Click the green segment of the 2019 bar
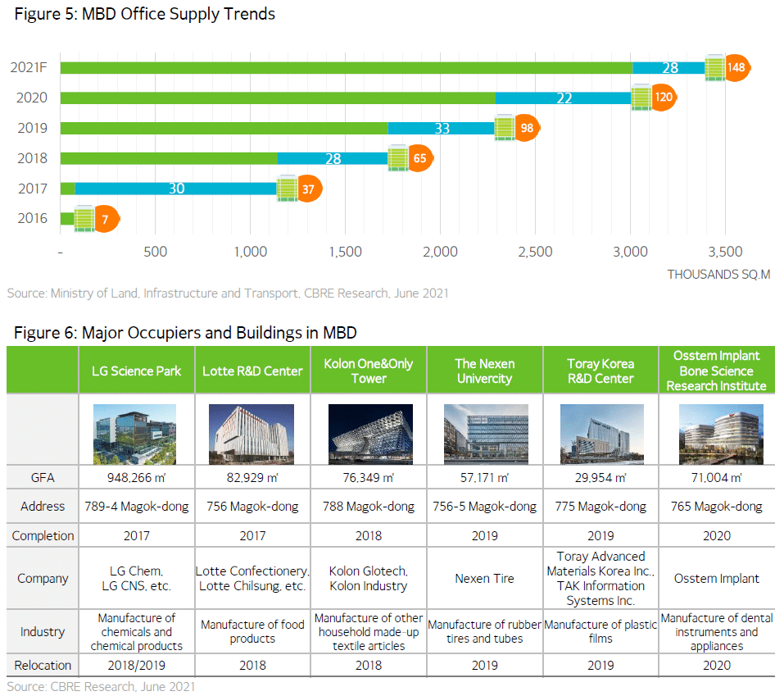The width and height of the screenshot is (784, 696). pyautogui.click(x=224, y=128)
